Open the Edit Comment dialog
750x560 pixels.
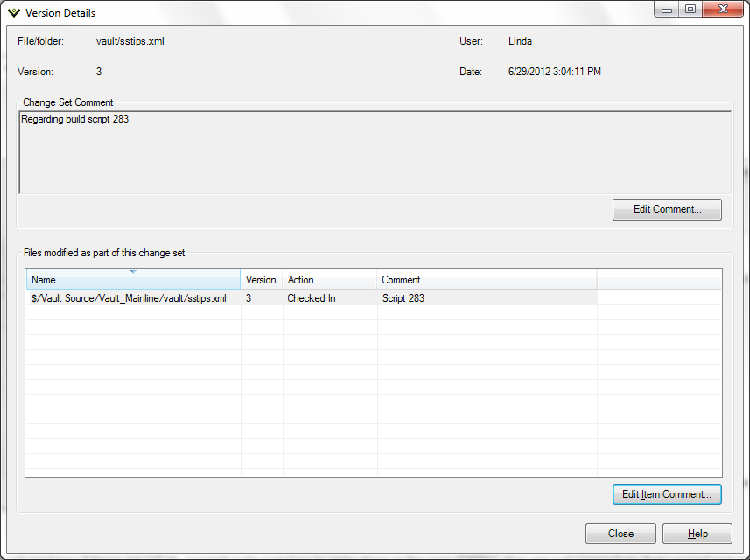coord(667,210)
